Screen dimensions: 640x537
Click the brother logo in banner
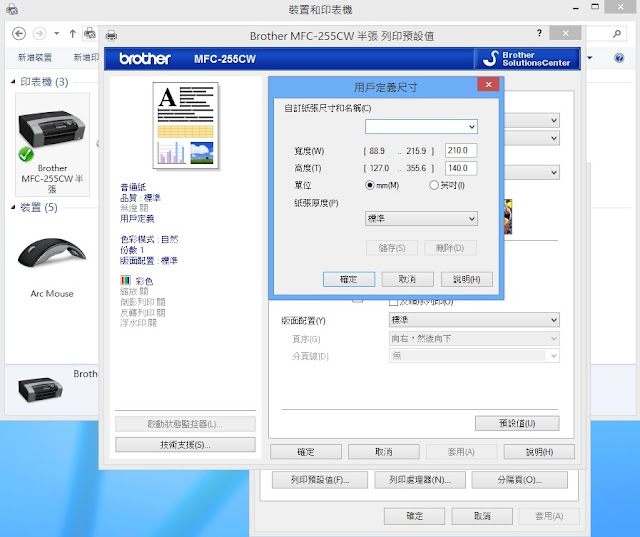145,59
